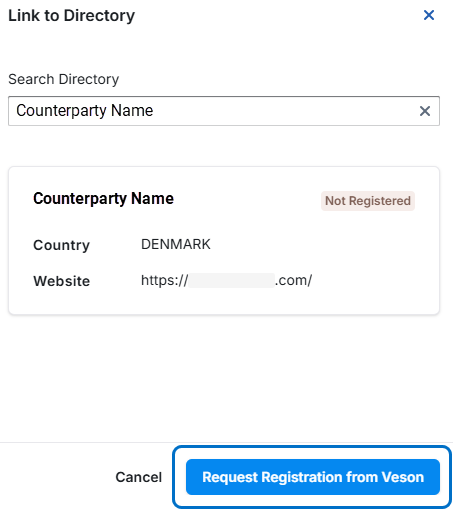Screen dimensions: 453x509
Task: Click the DENMARK country value
Action: [176, 244]
